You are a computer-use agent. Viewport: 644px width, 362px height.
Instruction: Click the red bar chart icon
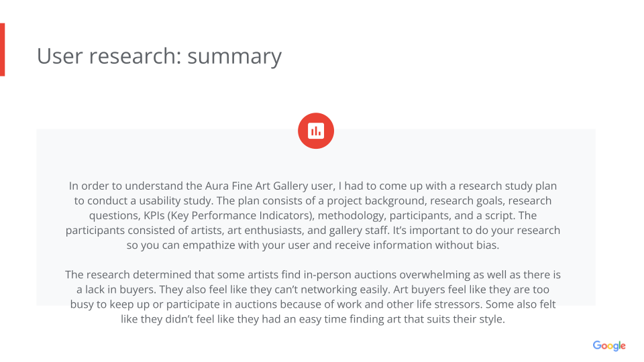tap(316, 131)
